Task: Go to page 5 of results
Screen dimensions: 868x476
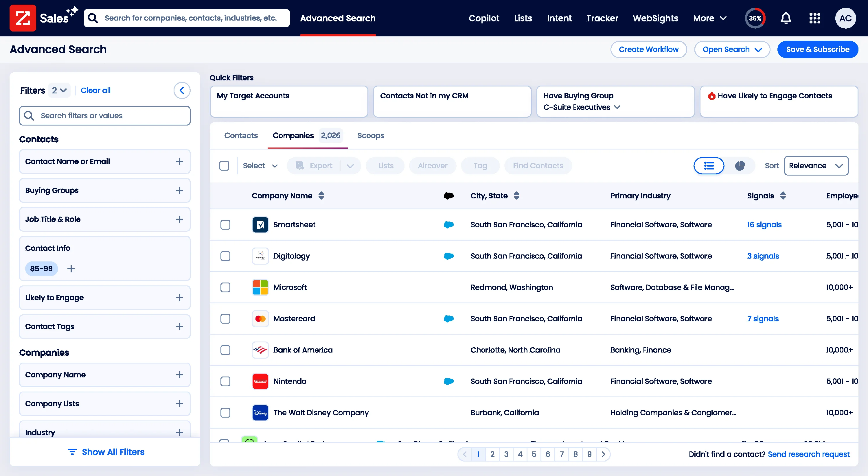Action: (534, 454)
